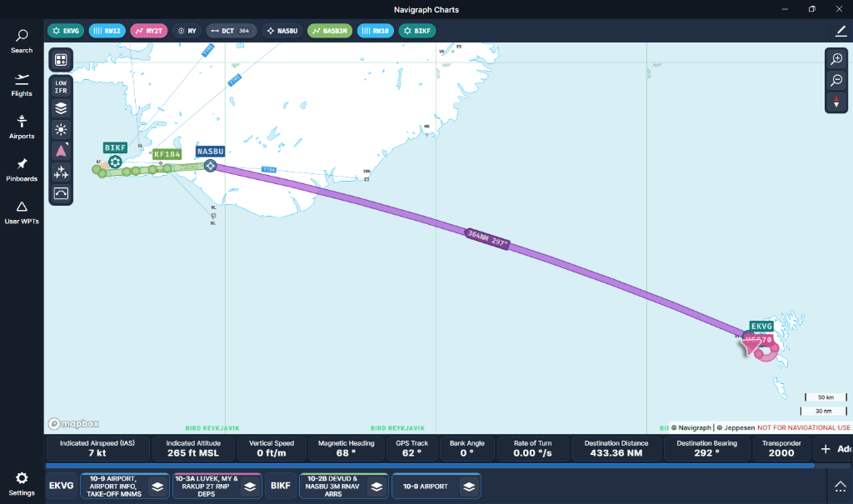Click the chart strip horizontal scrollbar
Screen dimensions: 853x504
pos(430,466)
